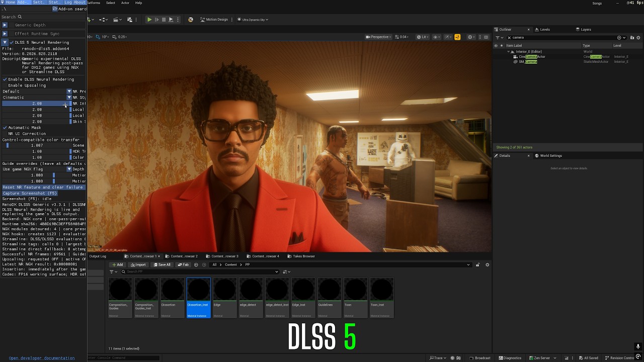Toggle the orange highlighted viewport button

pos(457,37)
